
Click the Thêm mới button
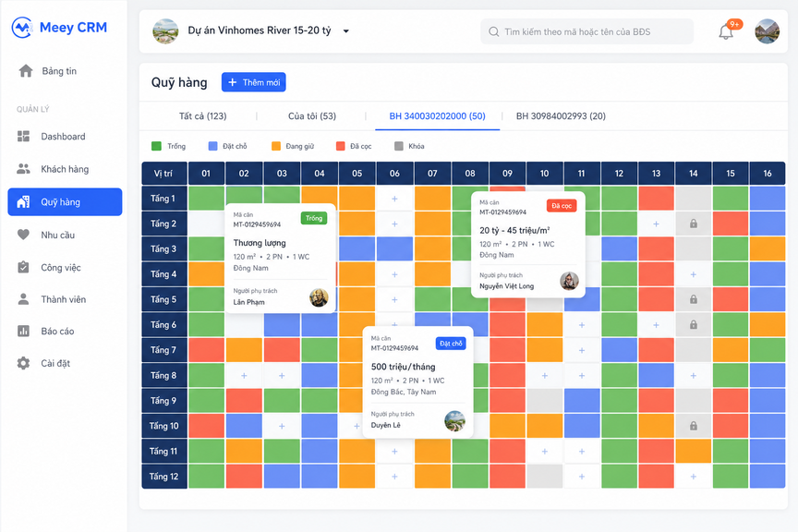pyautogui.click(x=253, y=82)
